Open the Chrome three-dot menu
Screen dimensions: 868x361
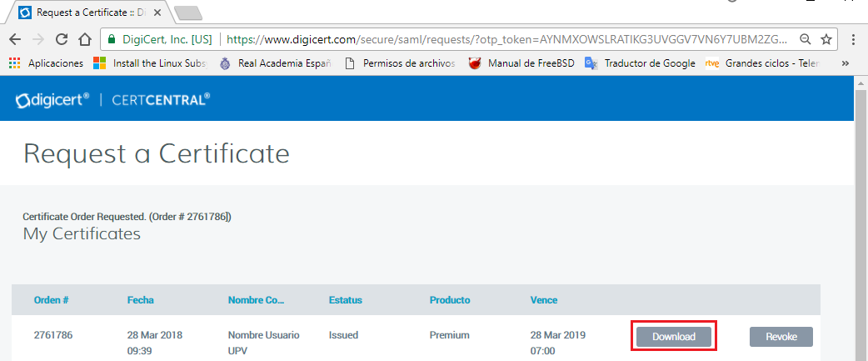click(854, 39)
